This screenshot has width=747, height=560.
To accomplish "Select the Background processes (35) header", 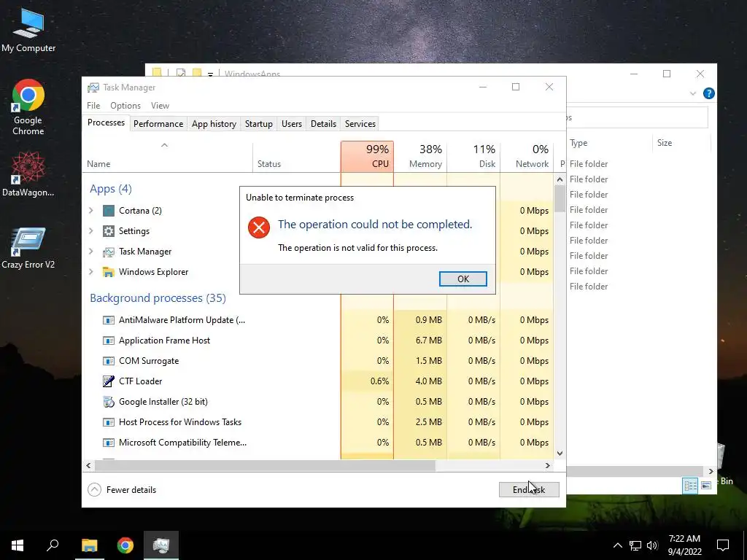I will (x=158, y=298).
